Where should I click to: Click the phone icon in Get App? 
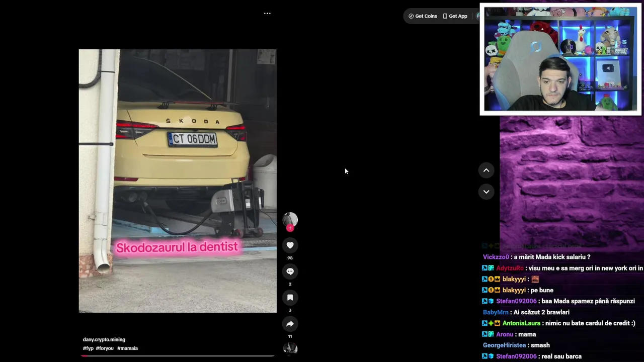click(445, 16)
